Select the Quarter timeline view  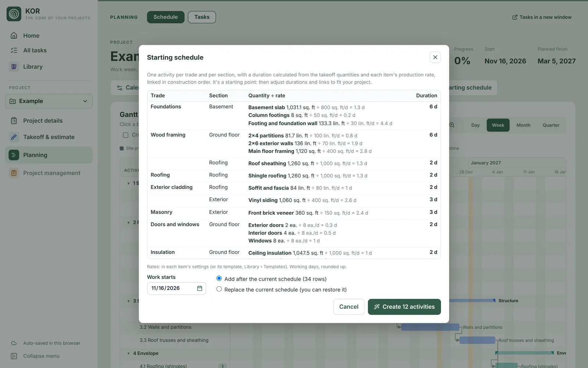pyautogui.click(x=551, y=125)
